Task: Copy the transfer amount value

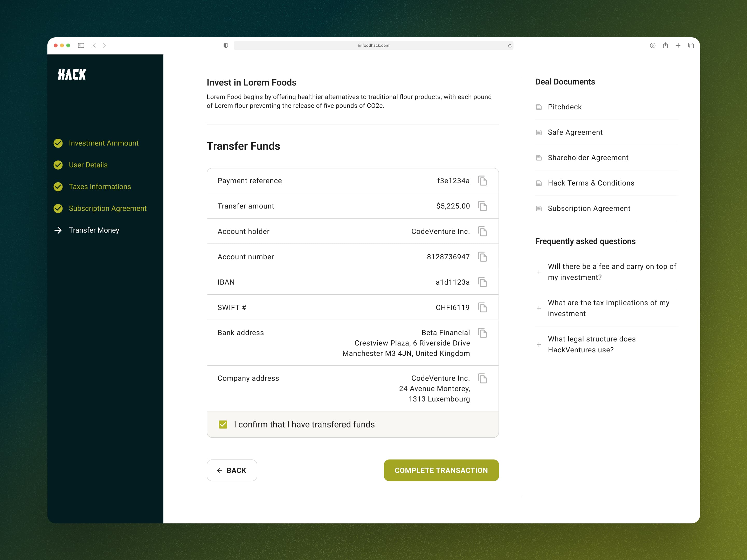Action: click(483, 206)
